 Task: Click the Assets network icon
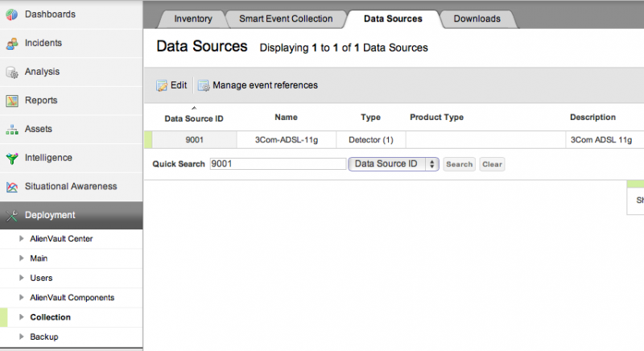[x=12, y=130]
